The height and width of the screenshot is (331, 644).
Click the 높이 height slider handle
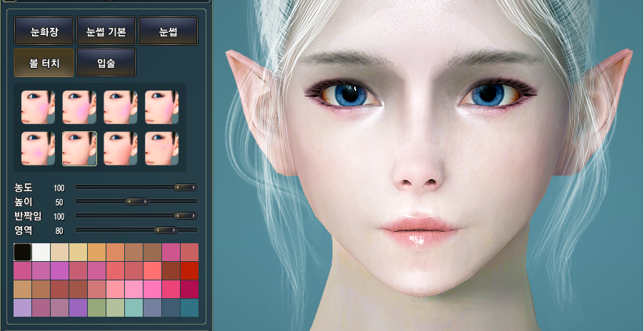pos(137,201)
